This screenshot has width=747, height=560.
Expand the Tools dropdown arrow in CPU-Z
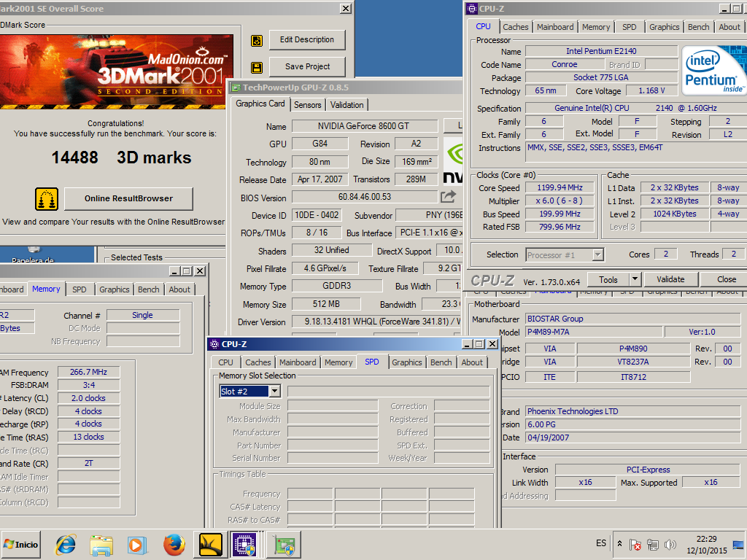[x=635, y=279]
